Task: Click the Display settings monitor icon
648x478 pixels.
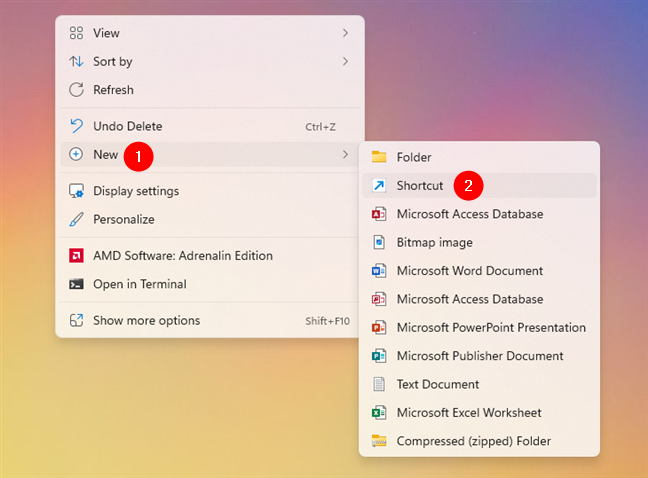Action: (76, 191)
